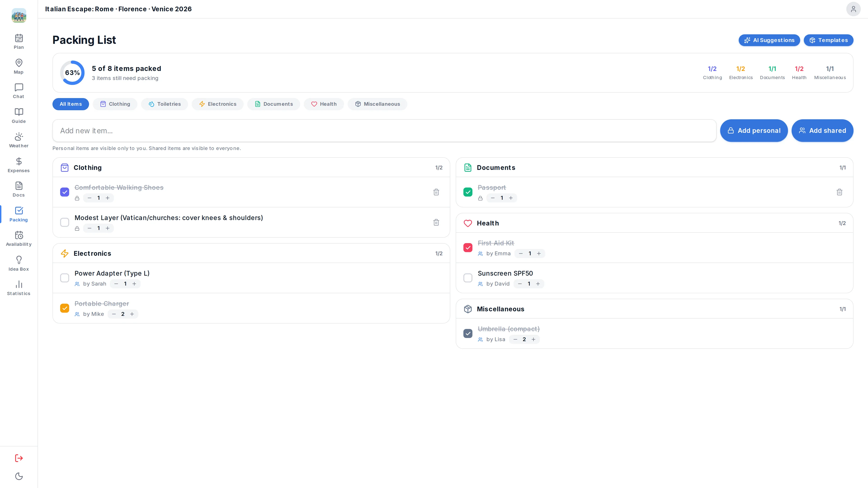This screenshot has width=868, height=488.
Task: Increase Portable Charger quantity with plus
Action: tap(132, 314)
